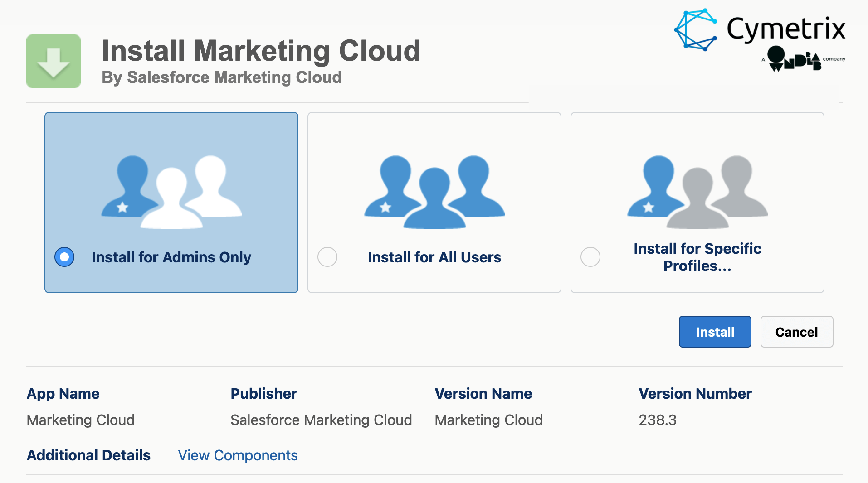Click the version number value 238.3
868x483 pixels.
pyautogui.click(x=658, y=420)
